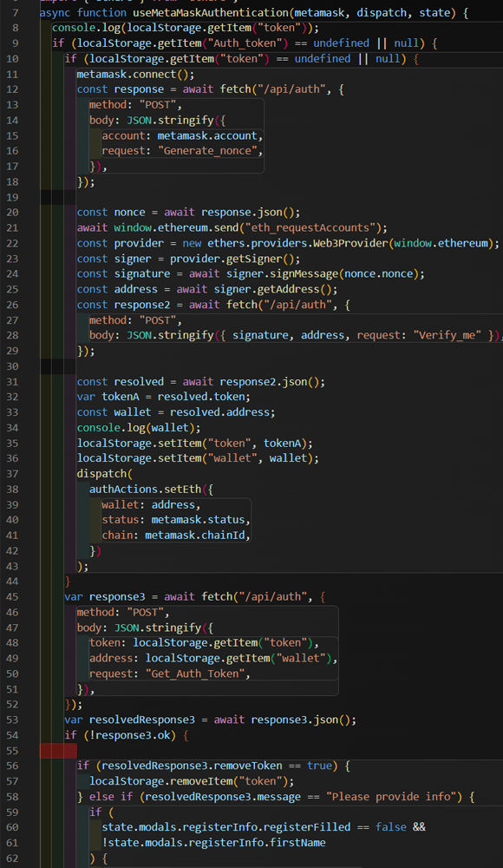Click line number 30 in the gutter
This screenshot has height=868, width=503.
pos(12,366)
